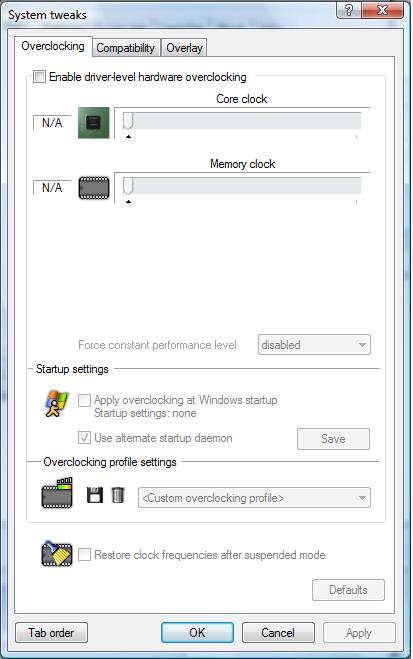413x659 pixels.
Task: Open Force constant performance level dropdown
Action: pyautogui.click(x=314, y=345)
